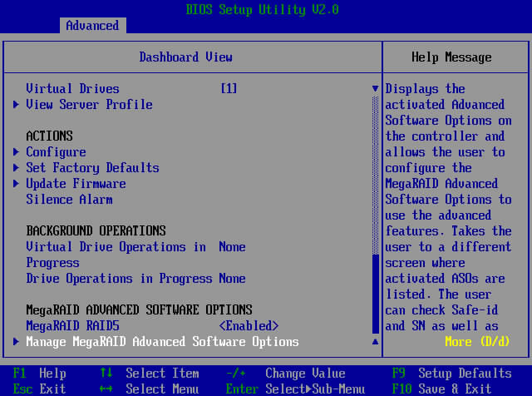Click BACKGROUND OPERATIONS section label
The height and width of the screenshot is (396, 532).
[x=96, y=231]
